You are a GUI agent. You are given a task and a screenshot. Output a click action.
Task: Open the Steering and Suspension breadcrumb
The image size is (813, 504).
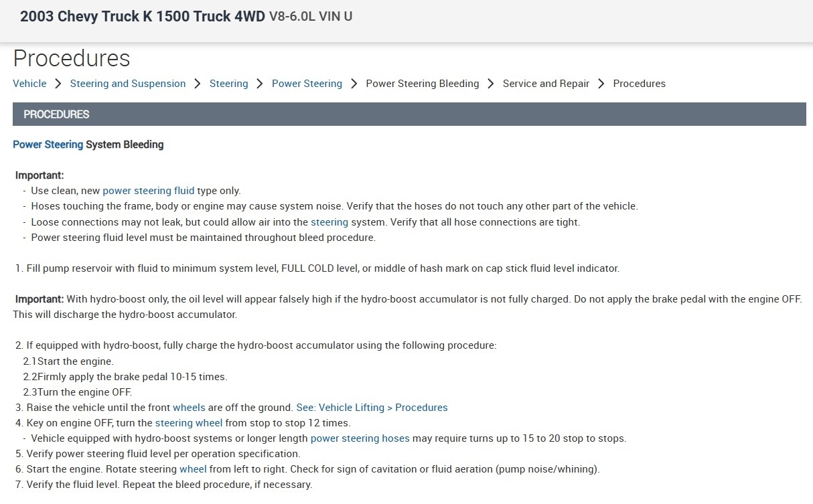pos(128,84)
